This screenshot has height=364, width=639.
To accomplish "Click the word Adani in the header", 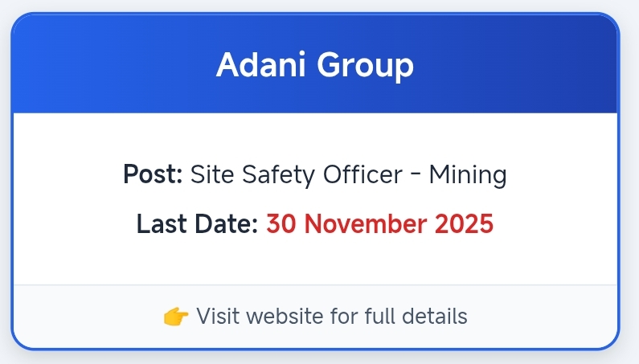I will 260,65.
